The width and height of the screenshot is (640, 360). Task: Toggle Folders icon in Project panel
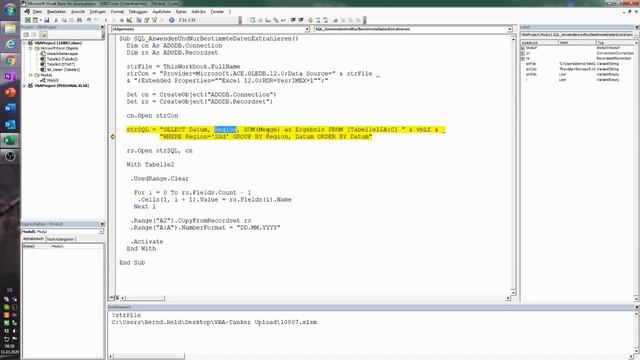43,35
